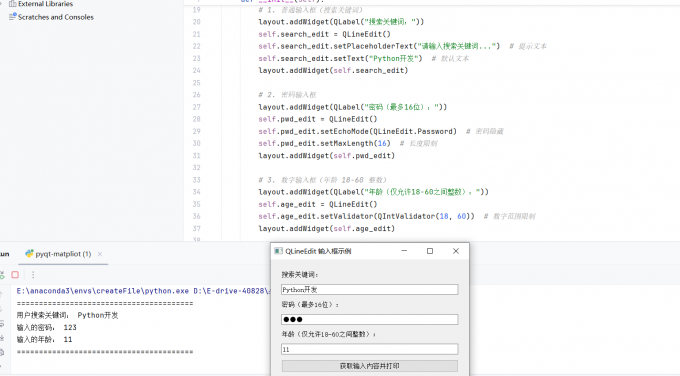Focus the search keyword field containing Python开发

[369, 290]
